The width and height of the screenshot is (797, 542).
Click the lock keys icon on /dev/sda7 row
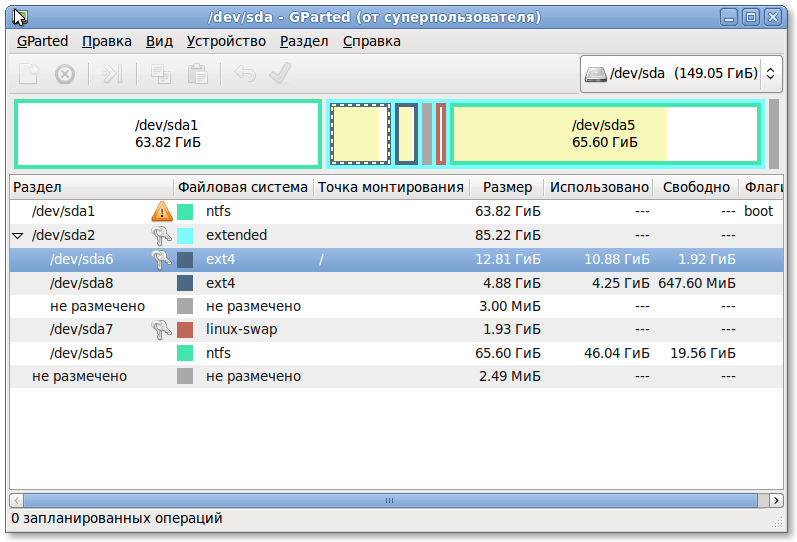(x=162, y=329)
